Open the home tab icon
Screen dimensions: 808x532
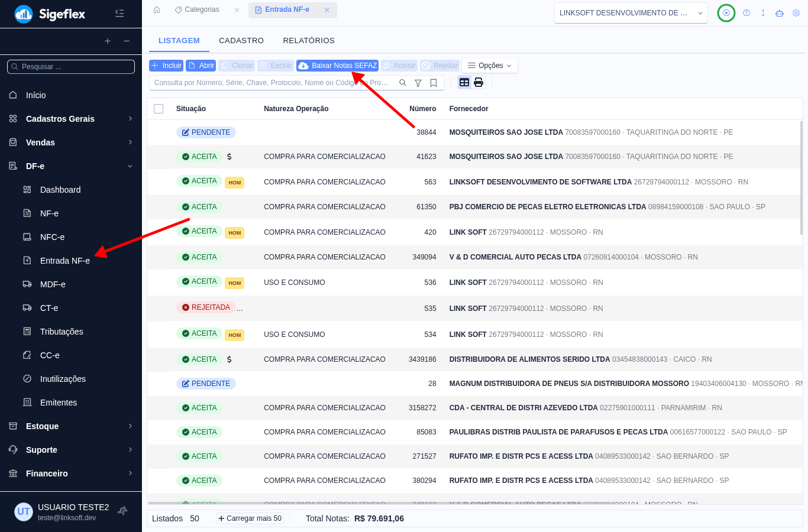tap(157, 9)
